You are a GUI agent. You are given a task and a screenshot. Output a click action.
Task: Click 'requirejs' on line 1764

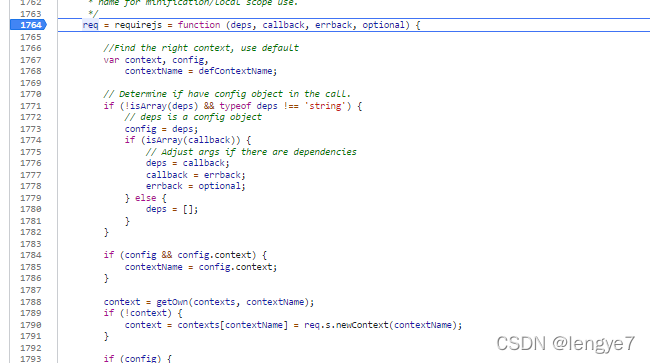pos(138,25)
